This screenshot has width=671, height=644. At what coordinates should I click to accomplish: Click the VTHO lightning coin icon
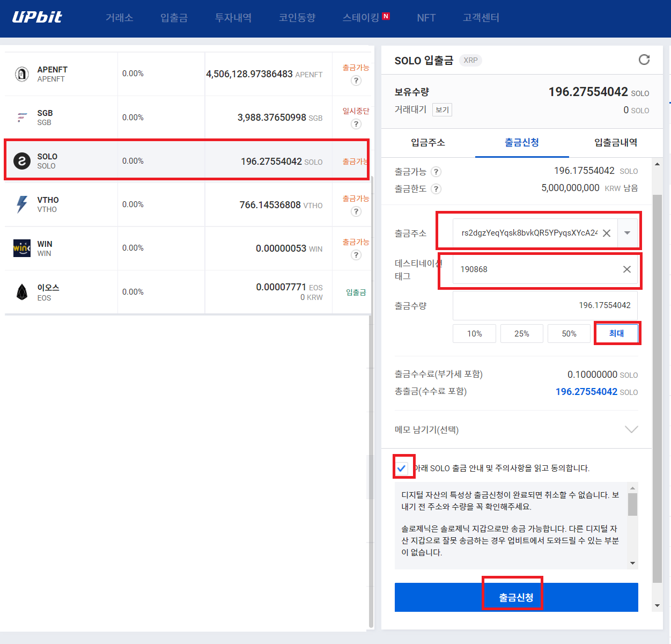22,204
